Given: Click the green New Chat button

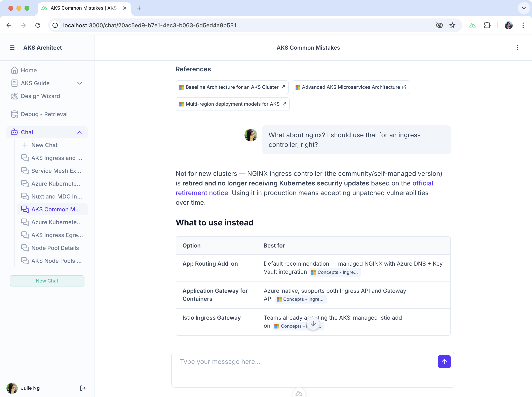Looking at the screenshot, I should [47, 281].
